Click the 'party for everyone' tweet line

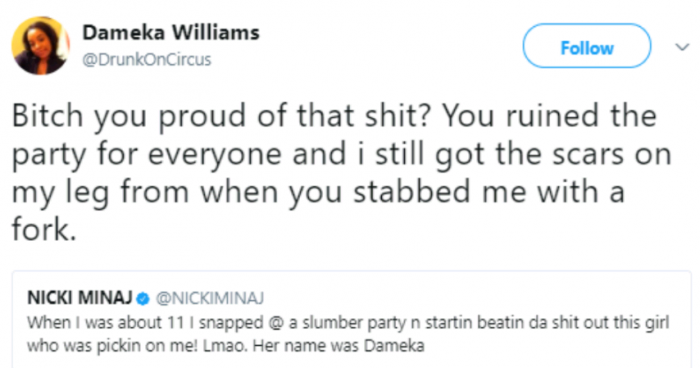342,155
